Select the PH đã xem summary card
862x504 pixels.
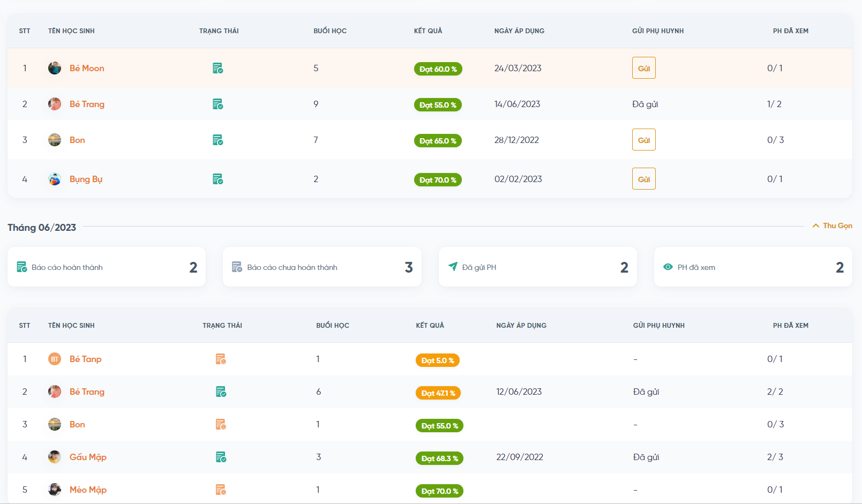click(753, 267)
